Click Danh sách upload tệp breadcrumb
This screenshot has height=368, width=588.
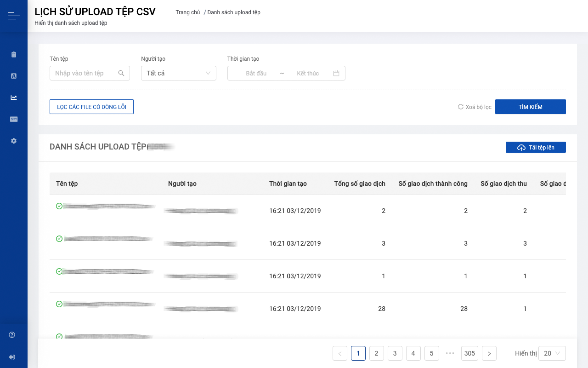pyautogui.click(x=234, y=12)
